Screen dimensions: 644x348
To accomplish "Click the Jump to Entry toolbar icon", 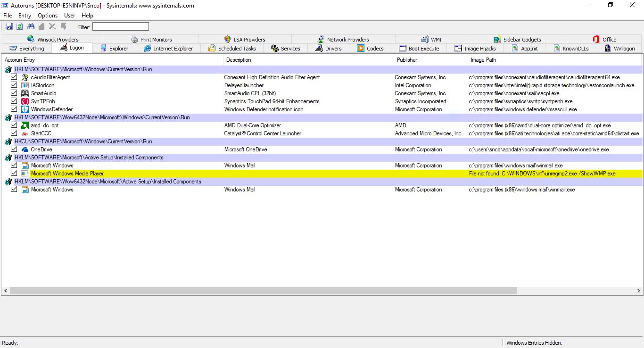I will click(64, 26).
